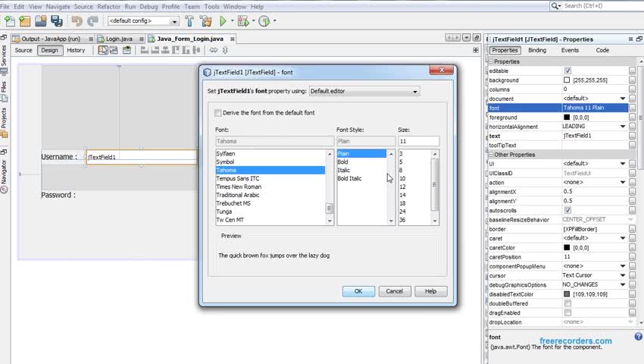Open the Projects sidebar panel
This screenshot has width=644, height=364.
[x=4, y=123]
